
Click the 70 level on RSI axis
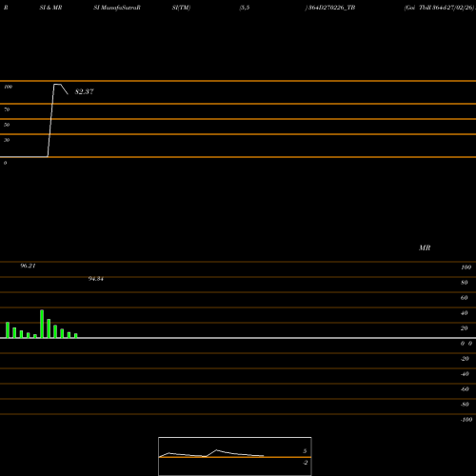[x=7, y=109]
